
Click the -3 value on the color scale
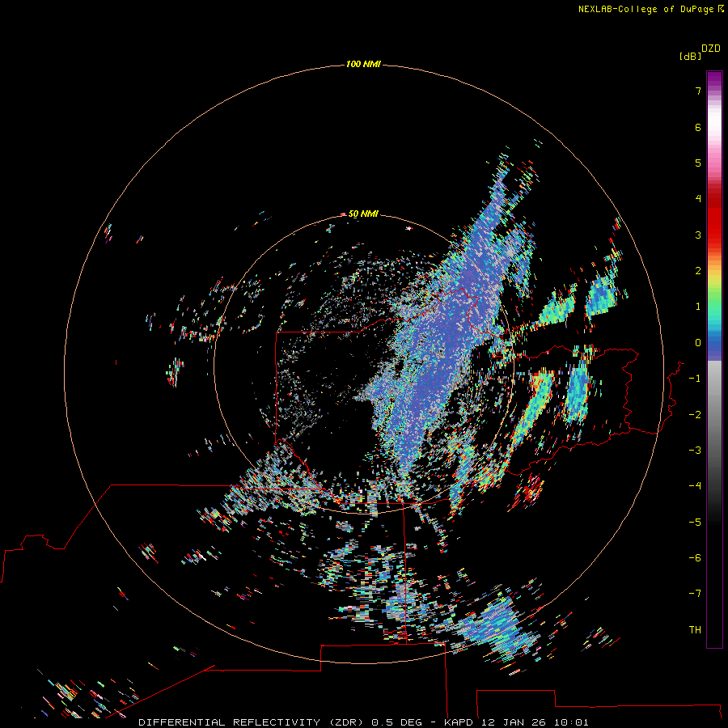pos(695,451)
